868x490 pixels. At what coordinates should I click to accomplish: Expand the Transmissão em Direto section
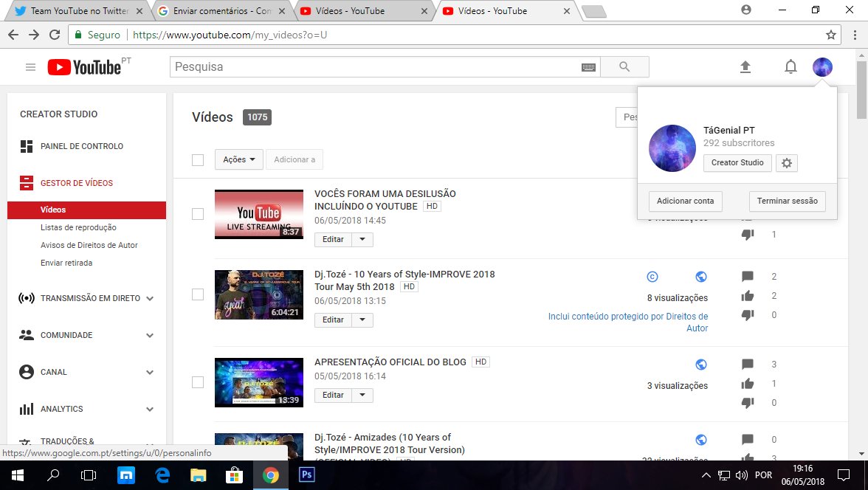click(150, 298)
